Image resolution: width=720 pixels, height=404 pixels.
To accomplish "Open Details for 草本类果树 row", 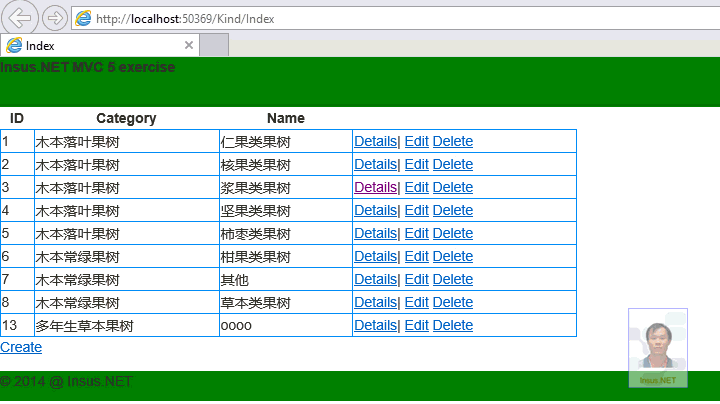I will coord(375,302).
